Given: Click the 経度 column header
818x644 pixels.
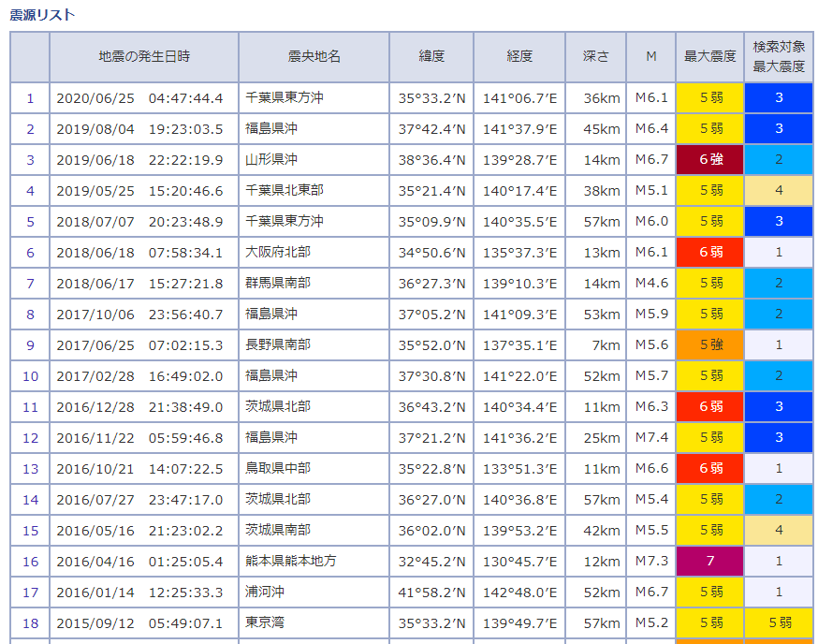Looking at the screenshot, I should pyautogui.click(x=519, y=58).
